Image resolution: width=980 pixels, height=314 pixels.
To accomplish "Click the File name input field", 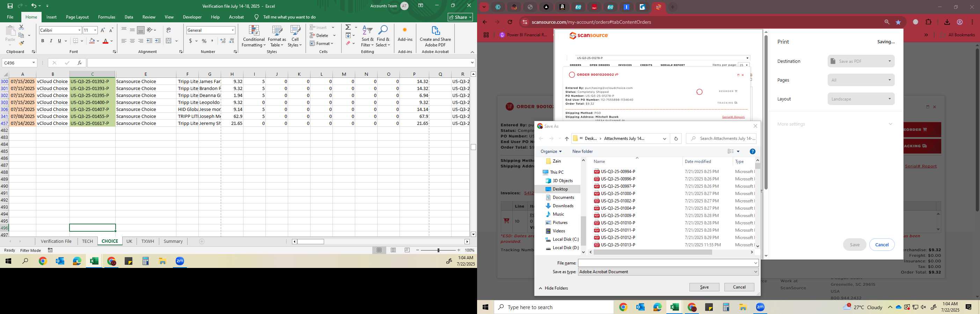I will [668, 263].
